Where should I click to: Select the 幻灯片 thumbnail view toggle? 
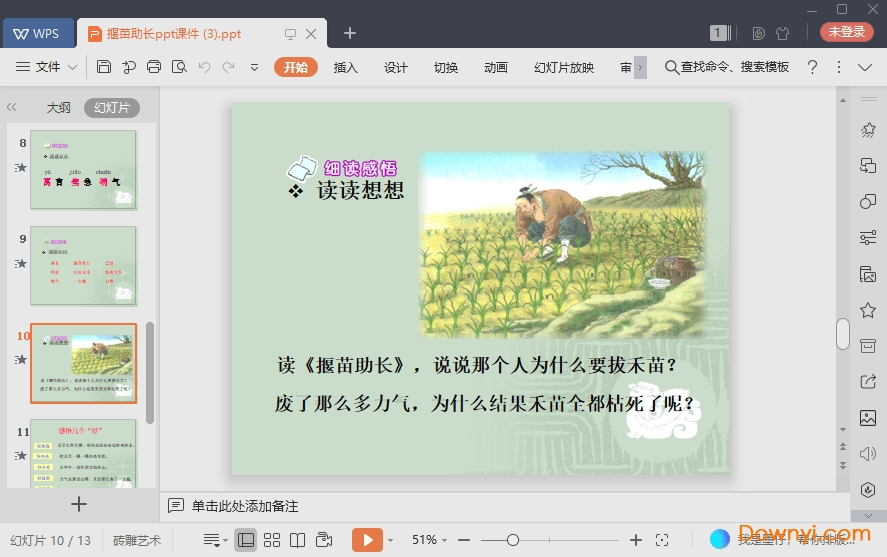pyautogui.click(x=112, y=107)
